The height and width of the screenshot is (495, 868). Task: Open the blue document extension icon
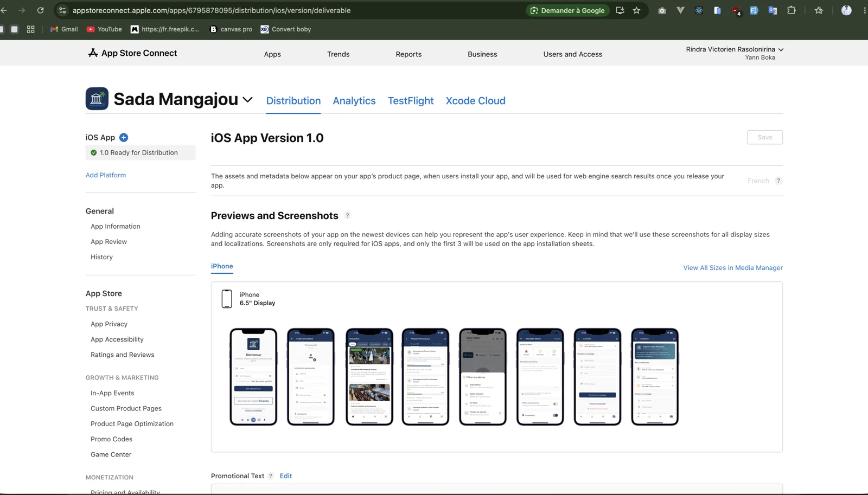(717, 10)
